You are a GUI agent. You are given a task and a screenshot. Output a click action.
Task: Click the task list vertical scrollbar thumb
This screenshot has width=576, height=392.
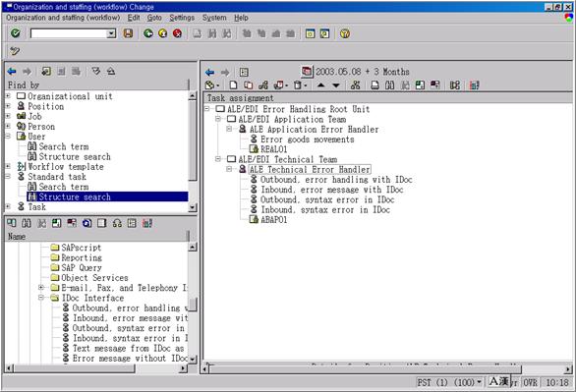[x=193, y=305]
